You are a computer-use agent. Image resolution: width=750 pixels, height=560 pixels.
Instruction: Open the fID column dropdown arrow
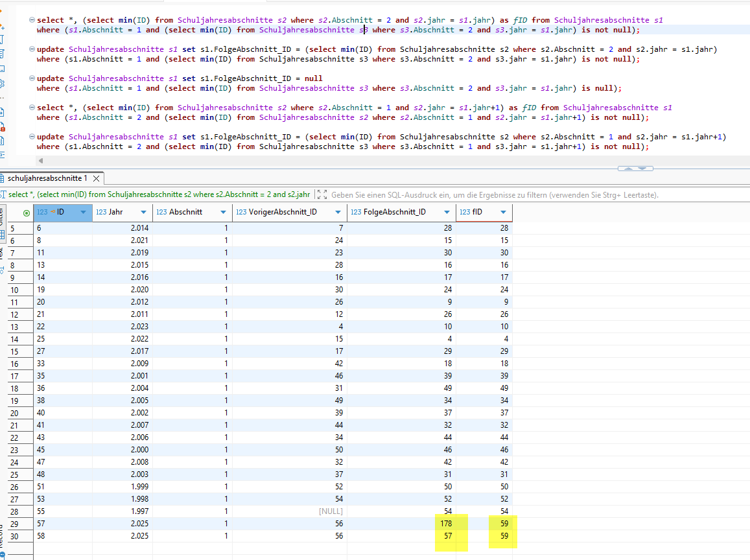click(503, 212)
